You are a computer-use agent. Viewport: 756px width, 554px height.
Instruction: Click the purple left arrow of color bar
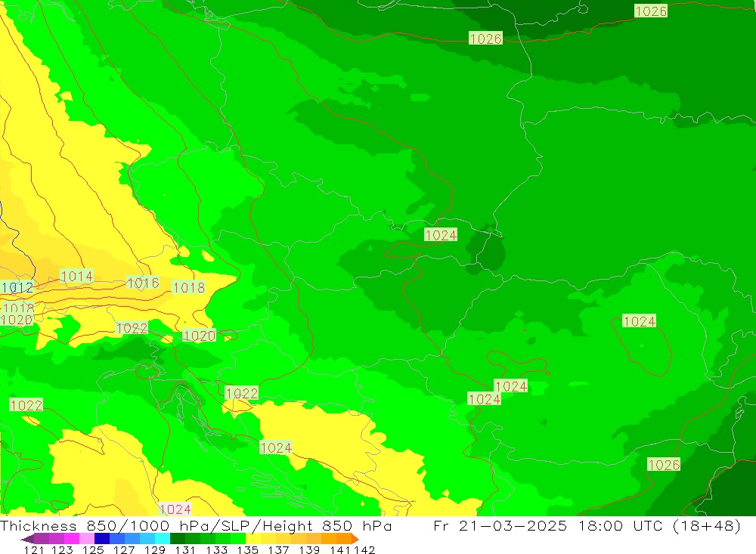pos(27,539)
